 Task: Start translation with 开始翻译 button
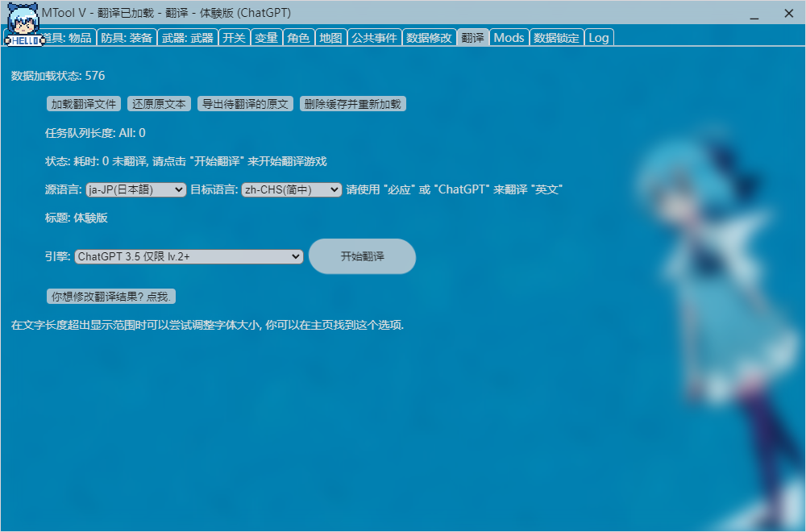(363, 256)
